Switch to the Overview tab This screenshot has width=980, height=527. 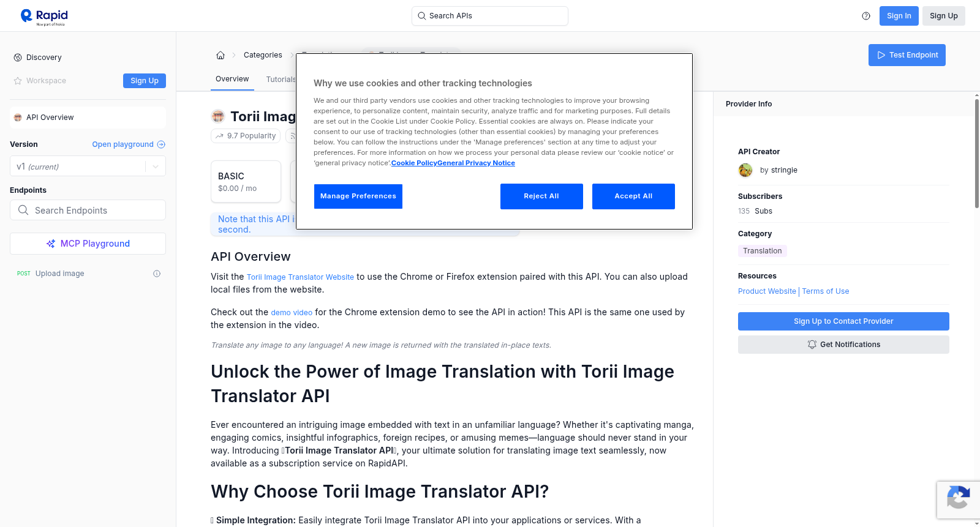232,79
